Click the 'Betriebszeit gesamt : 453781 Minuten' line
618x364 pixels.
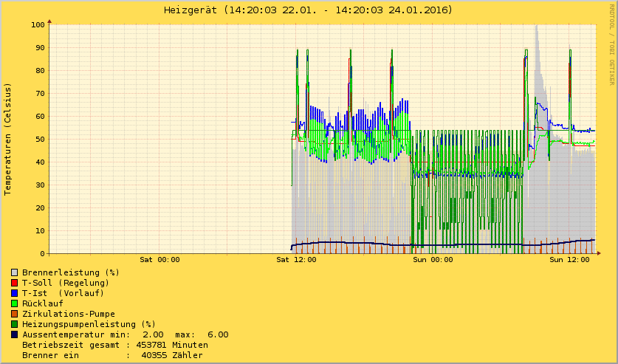pyautogui.click(x=115, y=345)
